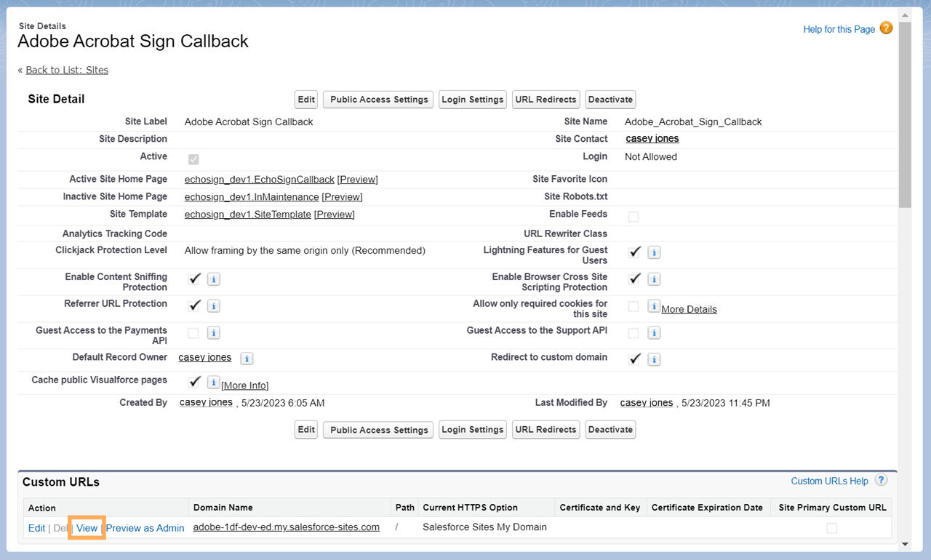Toggle Allow only required cookies checkbox

(x=634, y=306)
